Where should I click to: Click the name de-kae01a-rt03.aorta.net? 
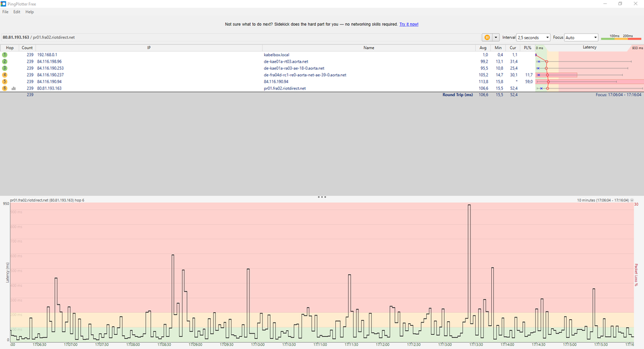286,61
